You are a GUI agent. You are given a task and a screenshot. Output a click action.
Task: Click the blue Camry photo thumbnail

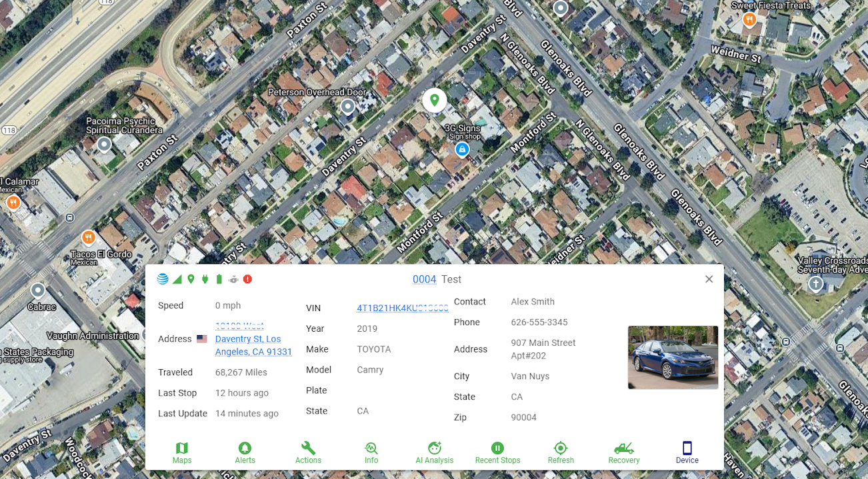pyautogui.click(x=673, y=357)
